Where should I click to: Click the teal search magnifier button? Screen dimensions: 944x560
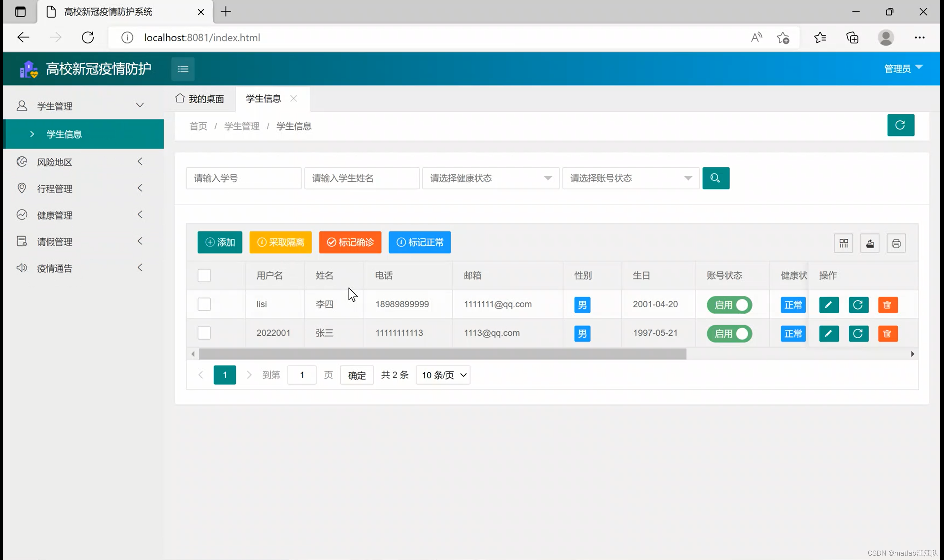coord(715,178)
